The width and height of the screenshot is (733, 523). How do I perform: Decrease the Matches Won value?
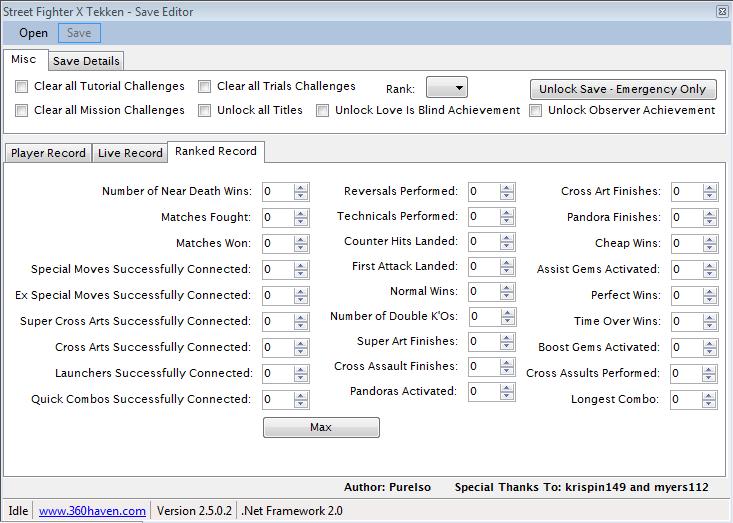pos(301,247)
